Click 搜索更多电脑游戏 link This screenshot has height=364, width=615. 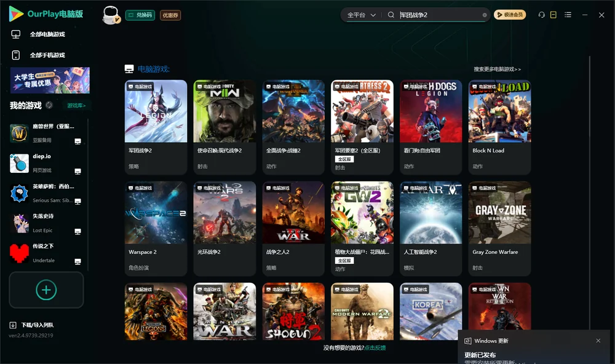pyautogui.click(x=498, y=69)
